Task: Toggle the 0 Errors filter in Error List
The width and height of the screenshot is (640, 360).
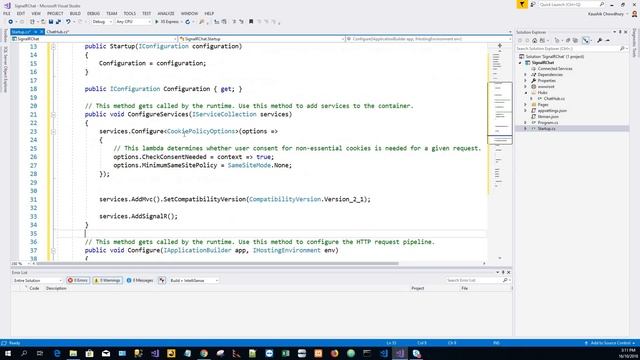Action: (x=78, y=280)
